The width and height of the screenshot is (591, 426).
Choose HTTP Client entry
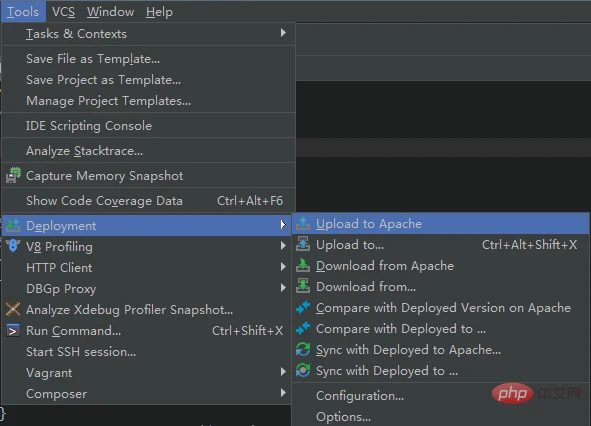click(146, 268)
